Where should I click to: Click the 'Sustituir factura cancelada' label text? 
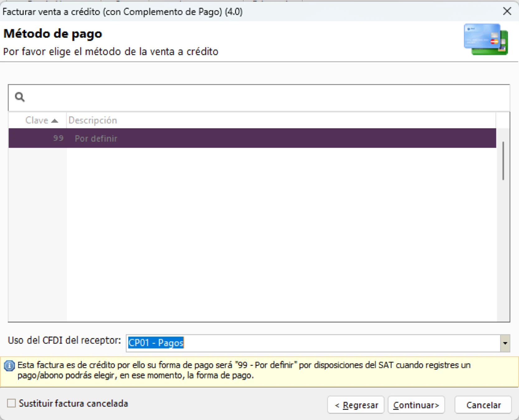(73, 403)
